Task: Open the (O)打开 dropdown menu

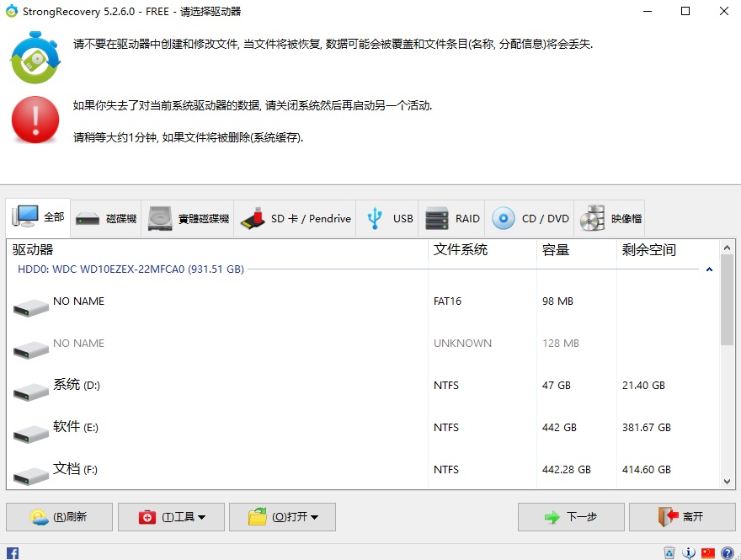Action: point(283,517)
